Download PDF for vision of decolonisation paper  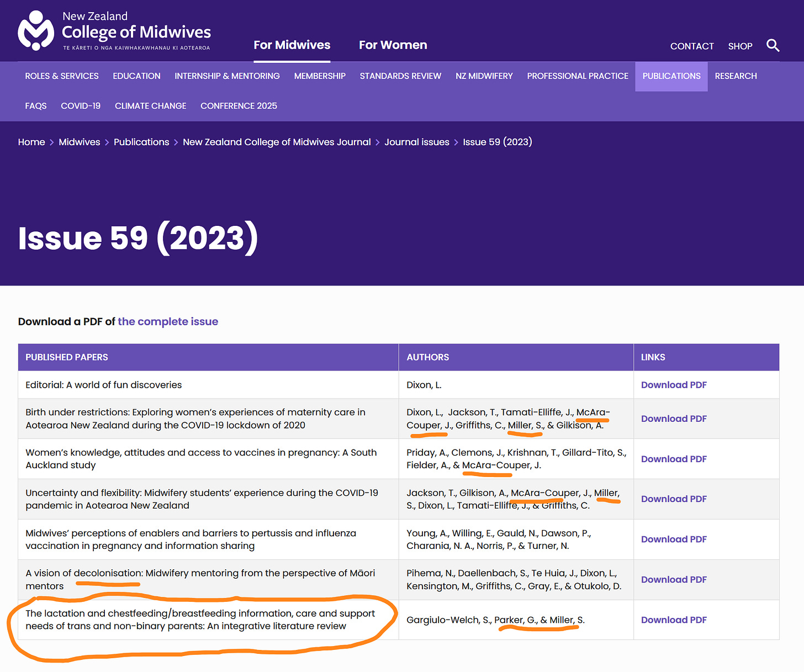coord(674,579)
